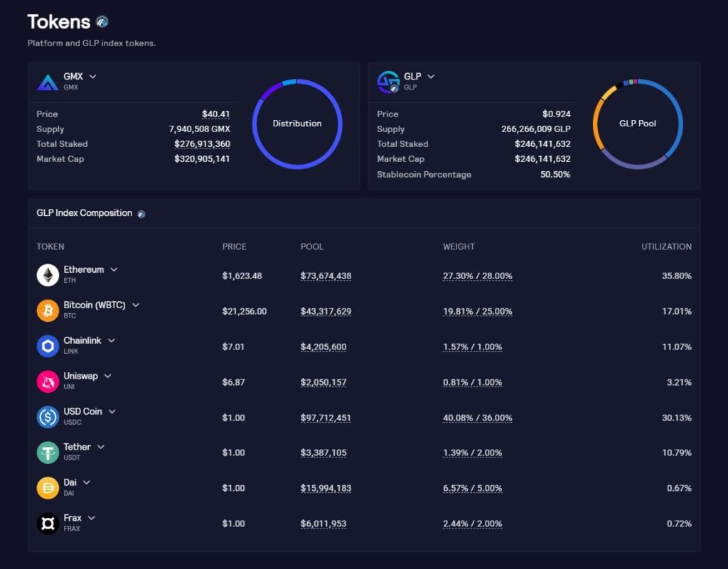Open the Dai row dropdown arrow

point(86,482)
